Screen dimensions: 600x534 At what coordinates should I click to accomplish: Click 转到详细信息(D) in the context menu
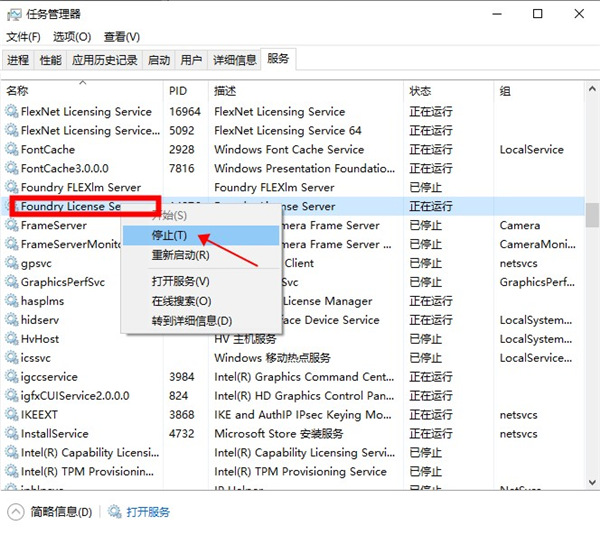coord(191,320)
